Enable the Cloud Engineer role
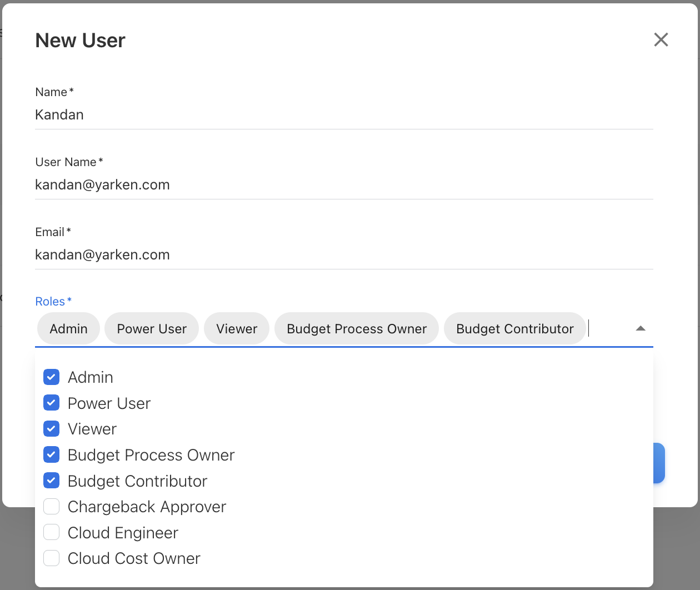Image resolution: width=700 pixels, height=590 pixels. tap(52, 532)
